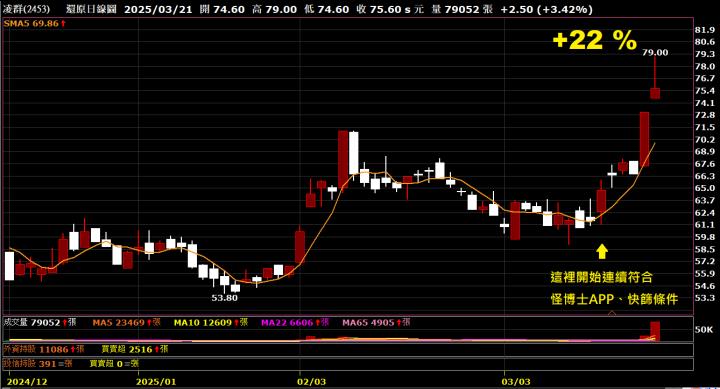The height and width of the screenshot is (389, 720).
Task: Click the 外資持股 11086 row
Action: click(348, 350)
